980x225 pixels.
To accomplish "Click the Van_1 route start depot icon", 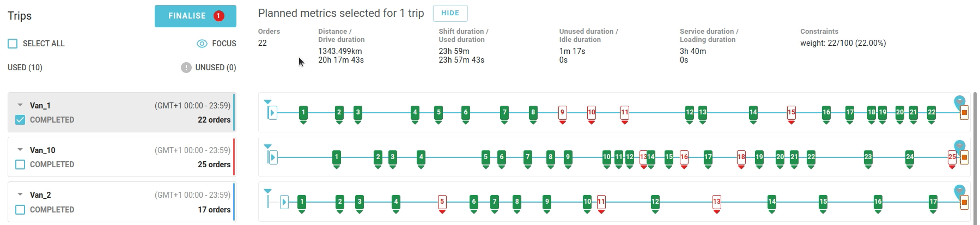I will click(272, 113).
